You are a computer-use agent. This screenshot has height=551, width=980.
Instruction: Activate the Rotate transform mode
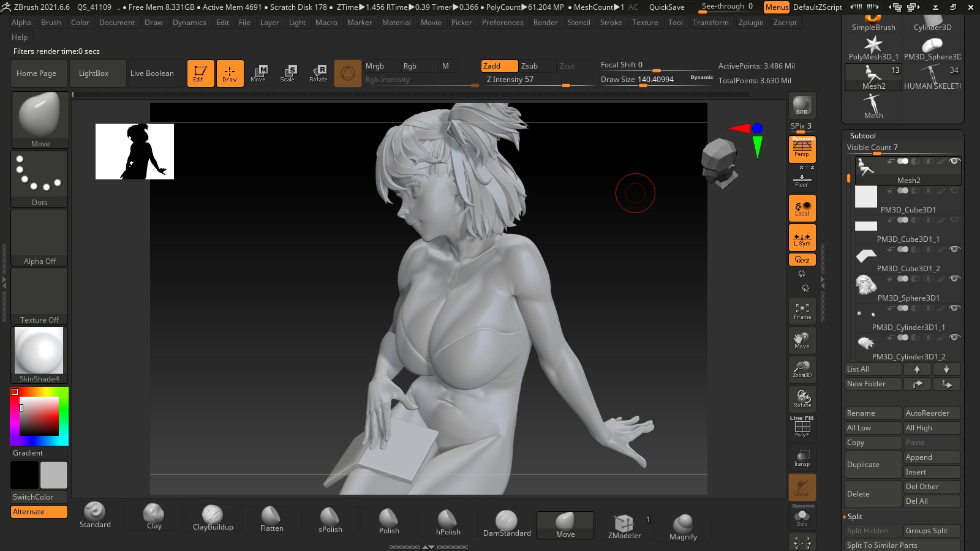[318, 73]
